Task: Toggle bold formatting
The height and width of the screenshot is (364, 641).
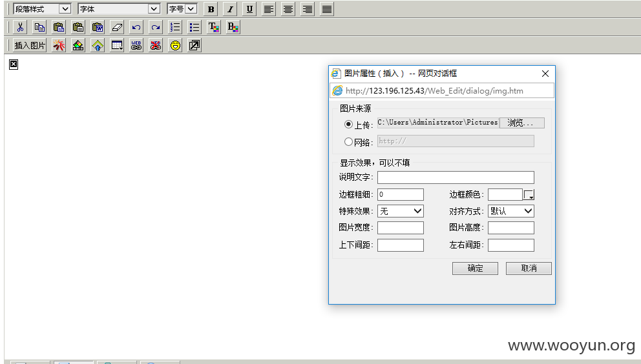Action: [211, 9]
